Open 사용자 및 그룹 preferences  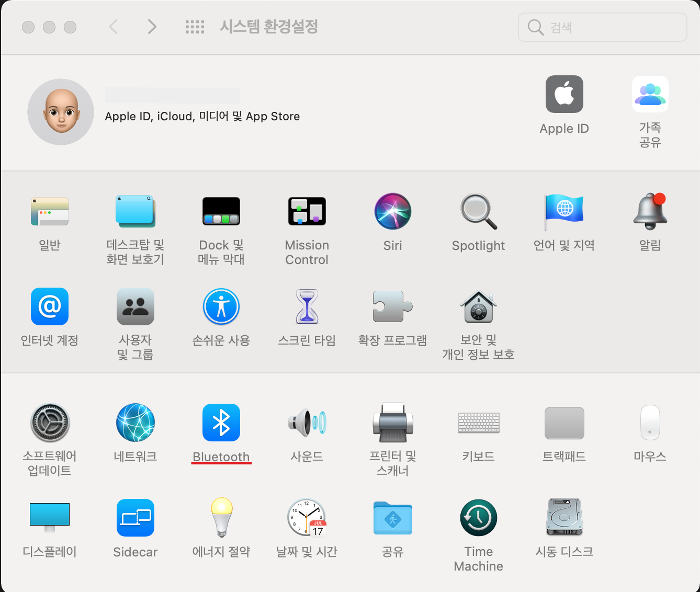point(136,306)
